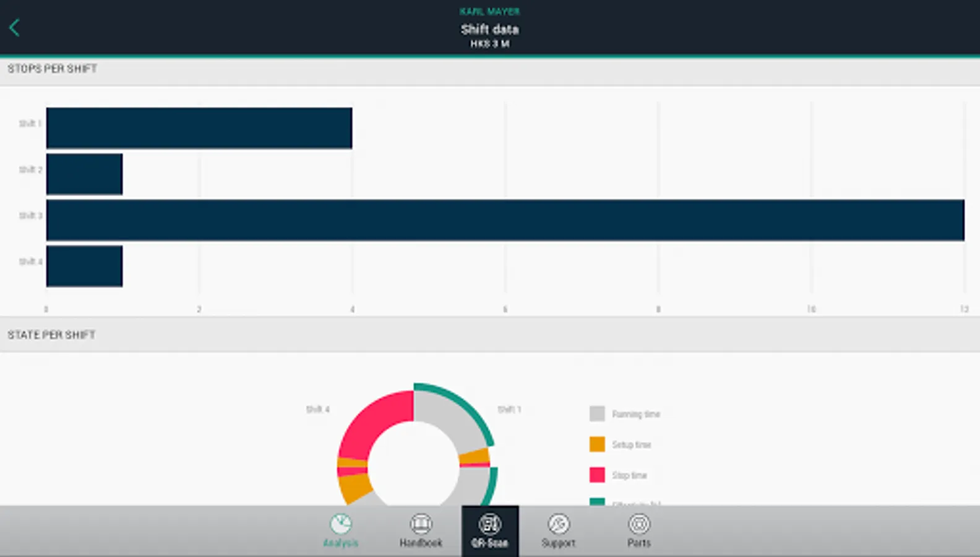This screenshot has width=980, height=557.
Task: Click the "Shift 1" axis label in bar chart
Action: pyautogui.click(x=30, y=123)
